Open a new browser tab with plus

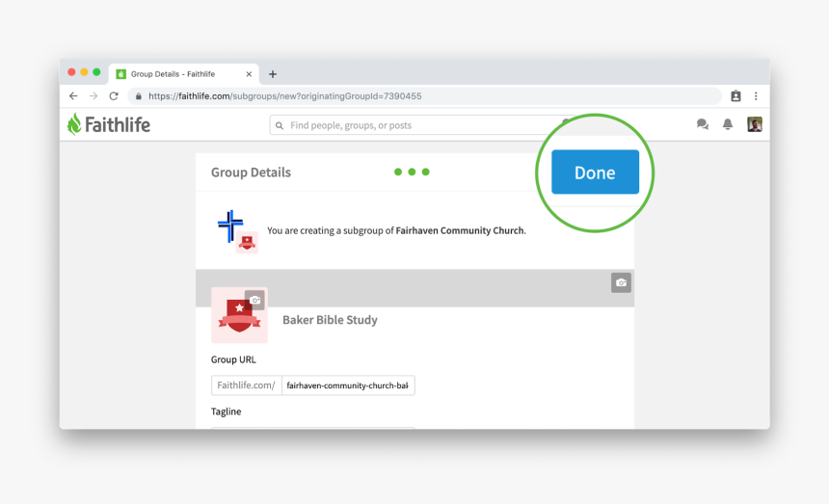[x=273, y=74]
